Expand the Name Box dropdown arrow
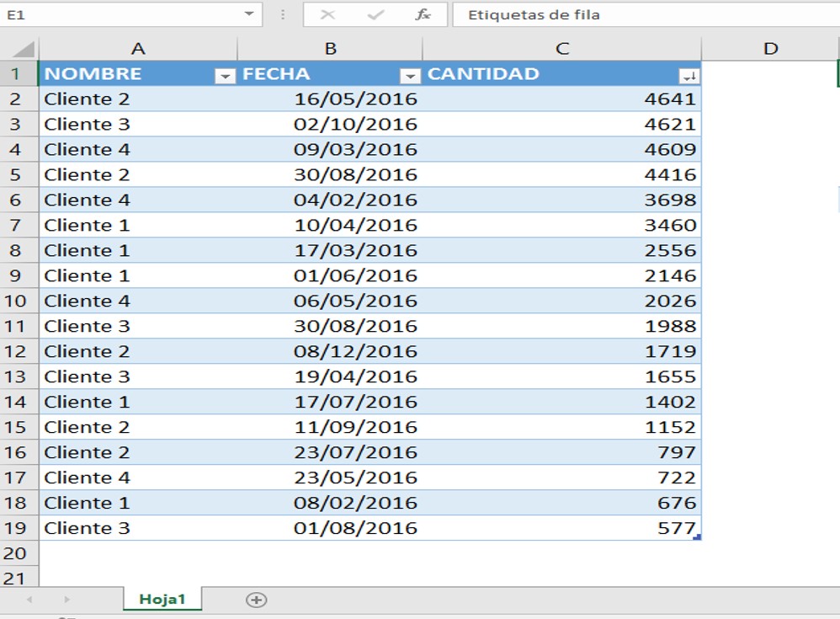 [249, 14]
